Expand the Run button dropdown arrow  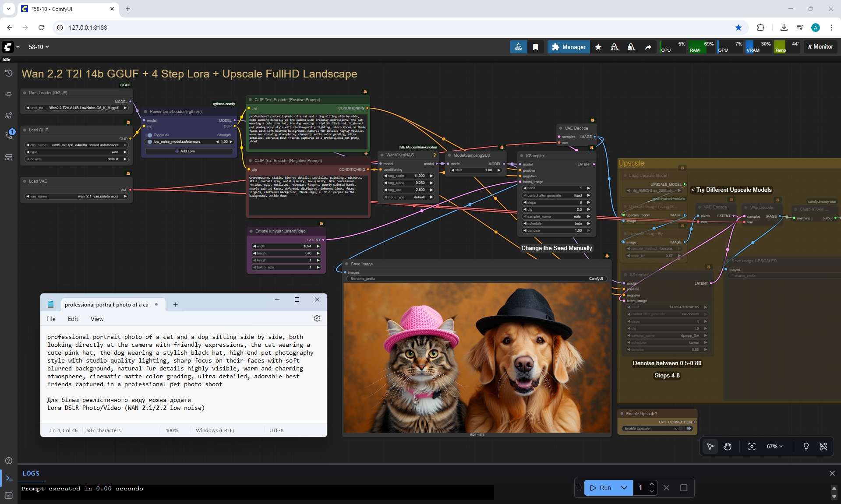pyautogui.click(x=624, y=488)
